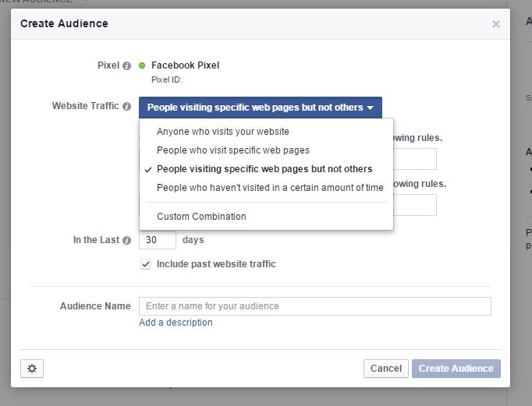Select Custom Combination option

coord(201,216)
